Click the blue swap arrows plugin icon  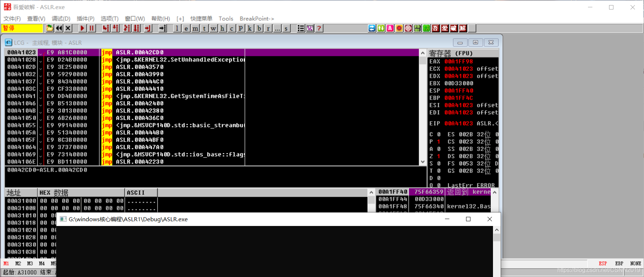tap(372, 28)
